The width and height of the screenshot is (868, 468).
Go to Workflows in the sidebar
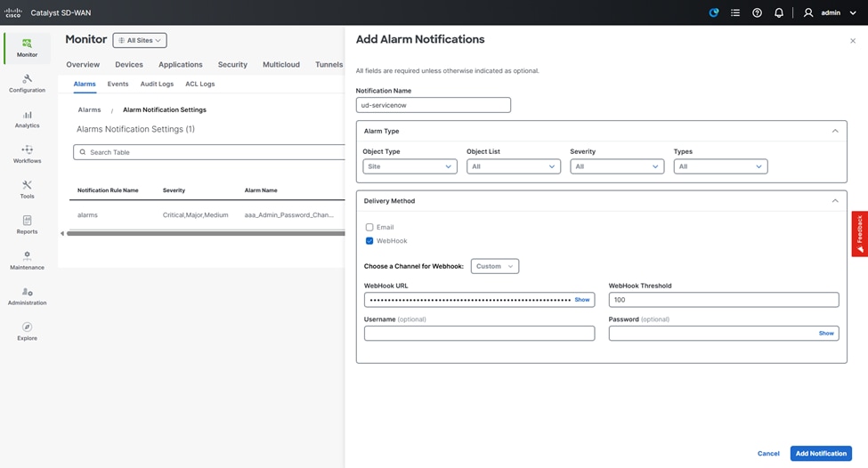coord(27,155)
